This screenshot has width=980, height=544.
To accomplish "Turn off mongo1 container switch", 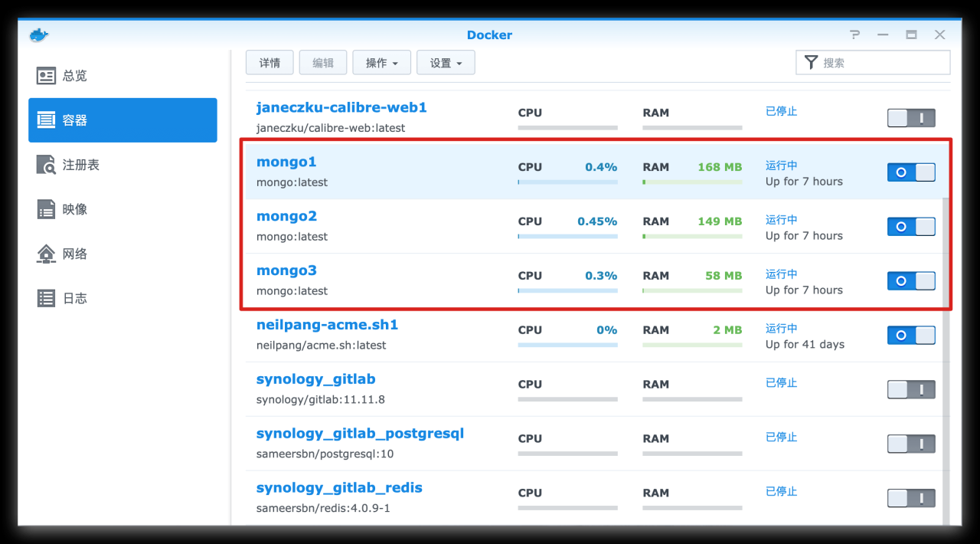I will (x=911, y=172).
